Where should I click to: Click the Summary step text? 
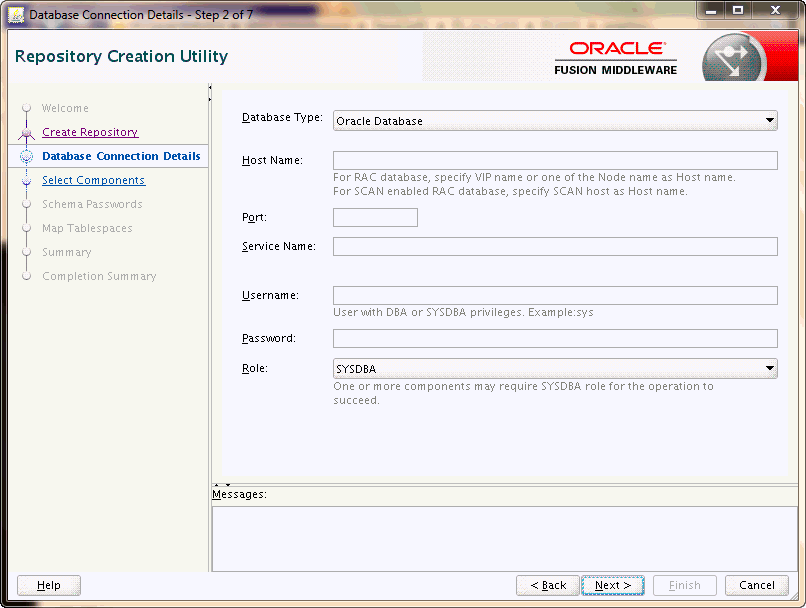(67, 252)
